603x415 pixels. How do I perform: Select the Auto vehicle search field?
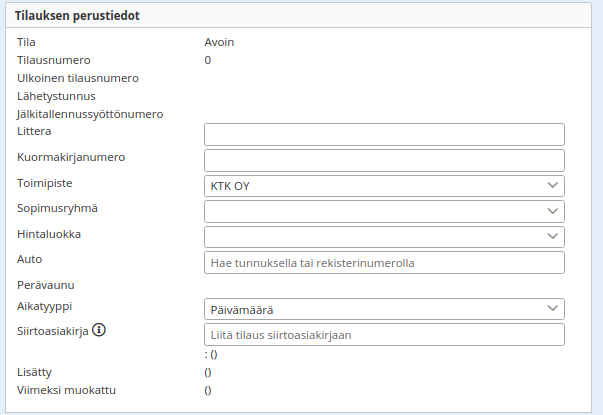pos(384,262)
